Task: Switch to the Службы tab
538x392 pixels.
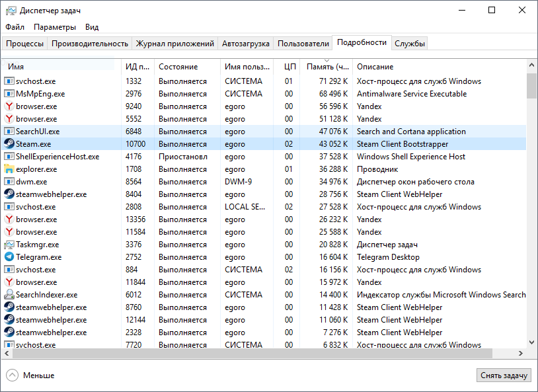Action: (410, 44)
